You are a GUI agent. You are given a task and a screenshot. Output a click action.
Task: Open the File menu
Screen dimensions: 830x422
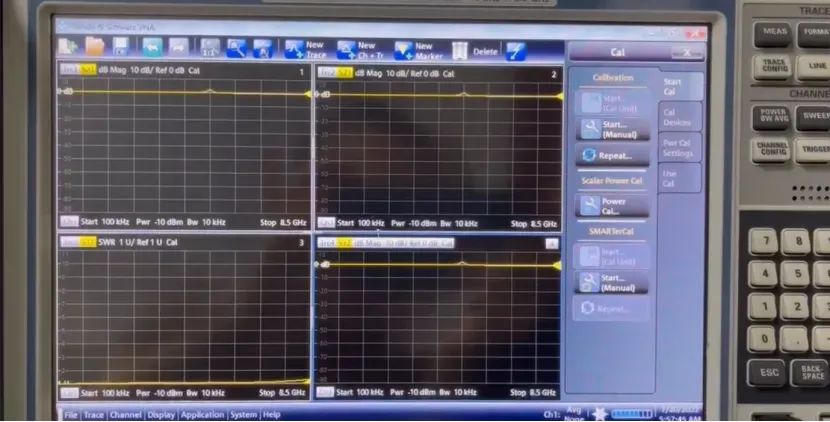(71, 415)
